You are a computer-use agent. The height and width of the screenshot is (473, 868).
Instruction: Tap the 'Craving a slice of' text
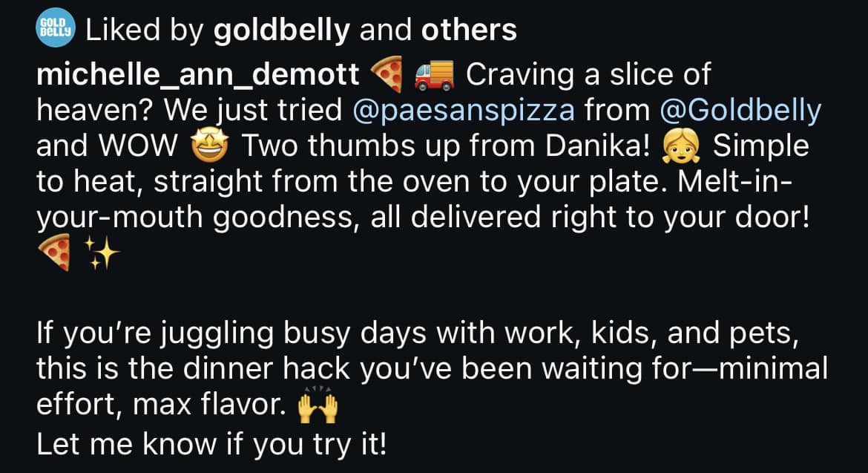coord(588,74)
